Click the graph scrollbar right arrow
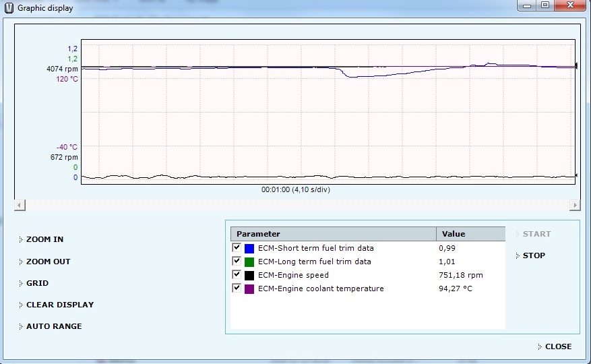 574,205
